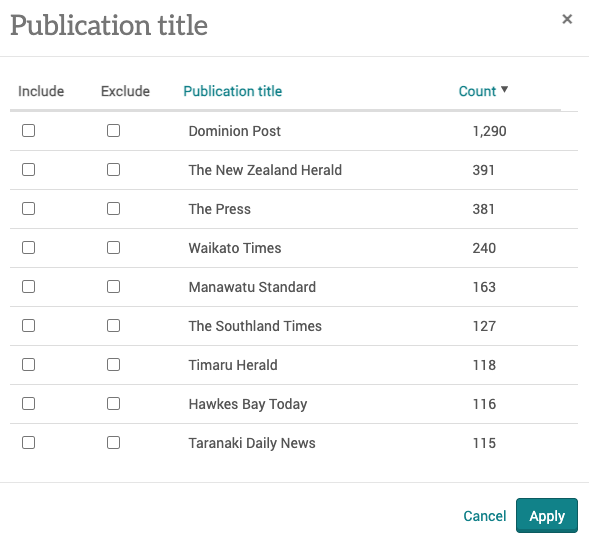Image resolution: width=589 pixels, height=544 pixels.
Task: Tick Include for Timaru Herald
Action: (x=29, y=365)
